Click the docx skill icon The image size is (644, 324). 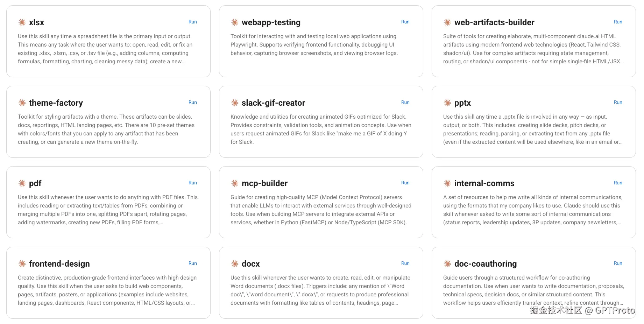(235, 264)
